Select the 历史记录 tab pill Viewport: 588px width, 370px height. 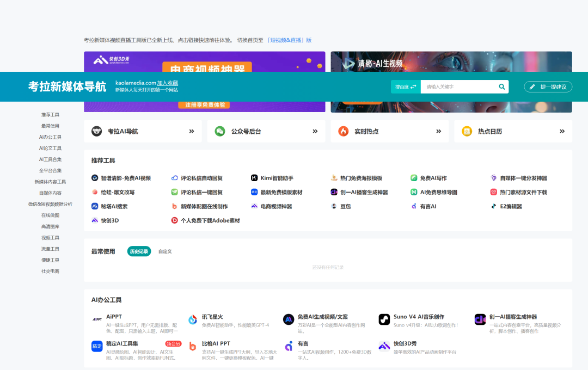pyautogui.click(x=139, y=251)
